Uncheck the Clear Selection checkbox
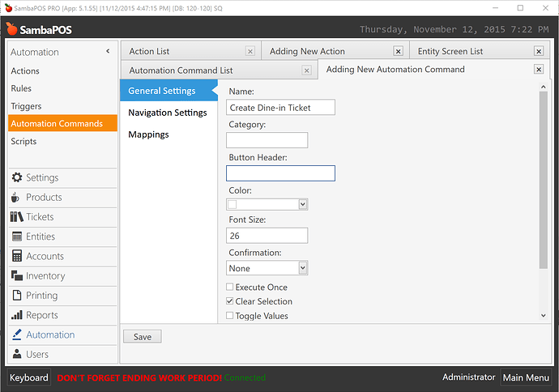Image resolution: width=559 pixels, height=392 pixels. click(x=230, y=301)
